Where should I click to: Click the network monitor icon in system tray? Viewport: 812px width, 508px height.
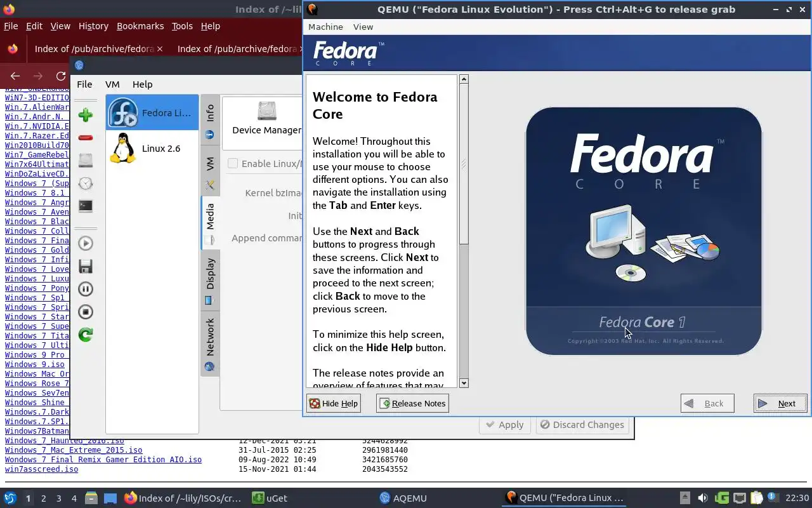739,498
